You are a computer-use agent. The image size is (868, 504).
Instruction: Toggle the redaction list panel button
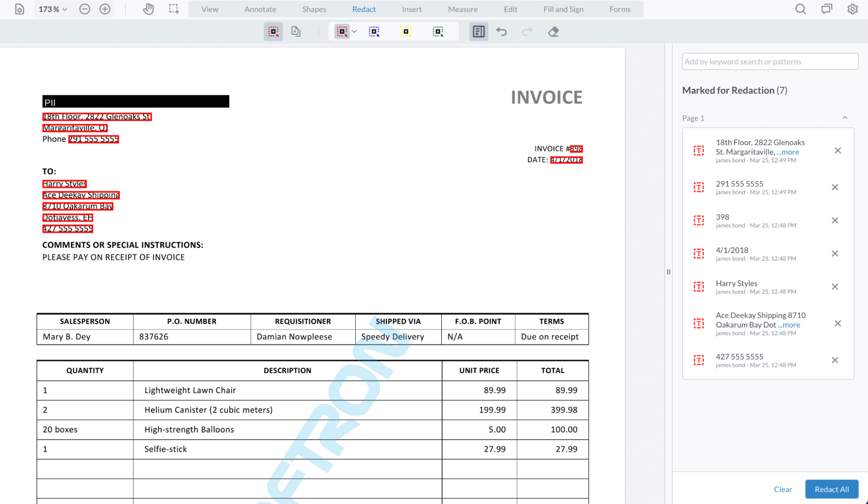[479, 32]
